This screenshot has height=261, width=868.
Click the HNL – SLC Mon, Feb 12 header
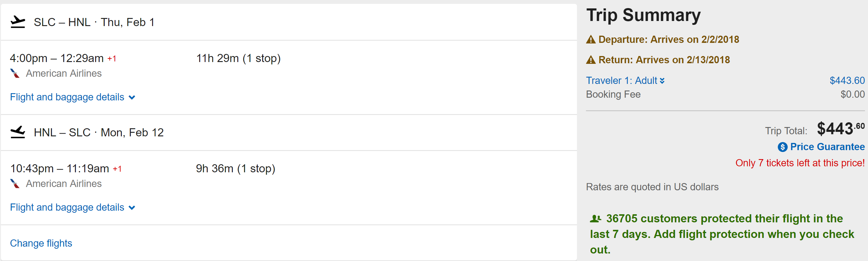click(99, 132)
